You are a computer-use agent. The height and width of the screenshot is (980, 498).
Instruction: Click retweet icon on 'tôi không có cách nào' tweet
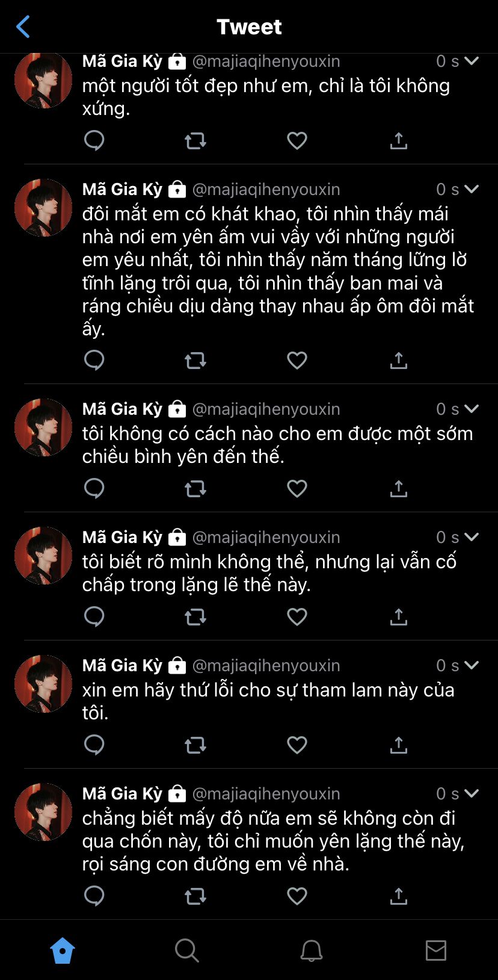[x=195, y=489]
